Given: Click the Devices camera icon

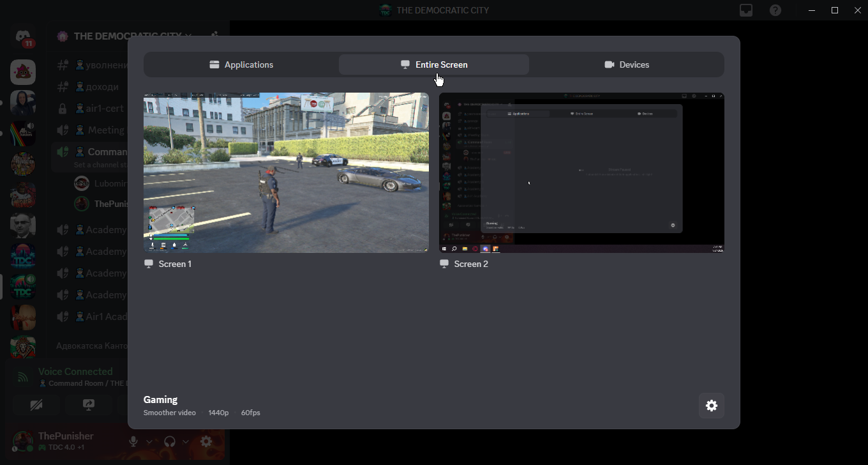Looking at the screenshot, I should pyautogui.click(x=610, y=65).
